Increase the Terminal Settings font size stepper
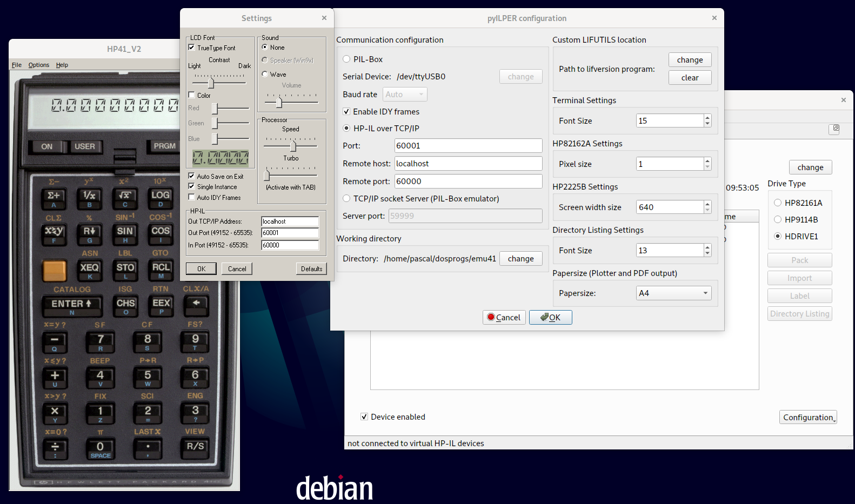Image resolution: width=855 pixels, height=504 pixels. pos(707,118)
